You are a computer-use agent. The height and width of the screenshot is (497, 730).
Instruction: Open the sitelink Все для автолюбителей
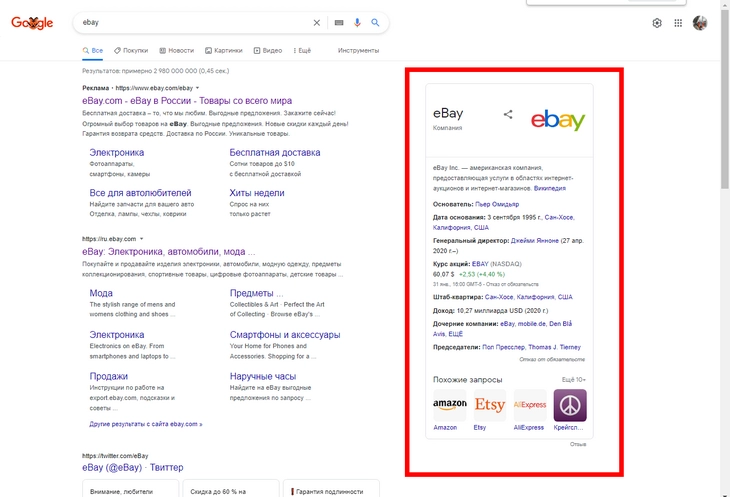(140, 193)
